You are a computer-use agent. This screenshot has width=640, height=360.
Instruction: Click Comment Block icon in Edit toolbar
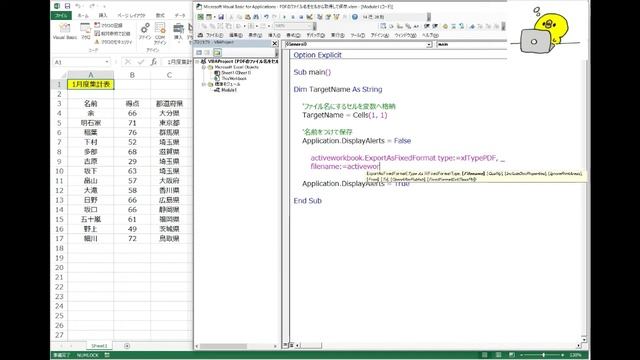[453, 26]
